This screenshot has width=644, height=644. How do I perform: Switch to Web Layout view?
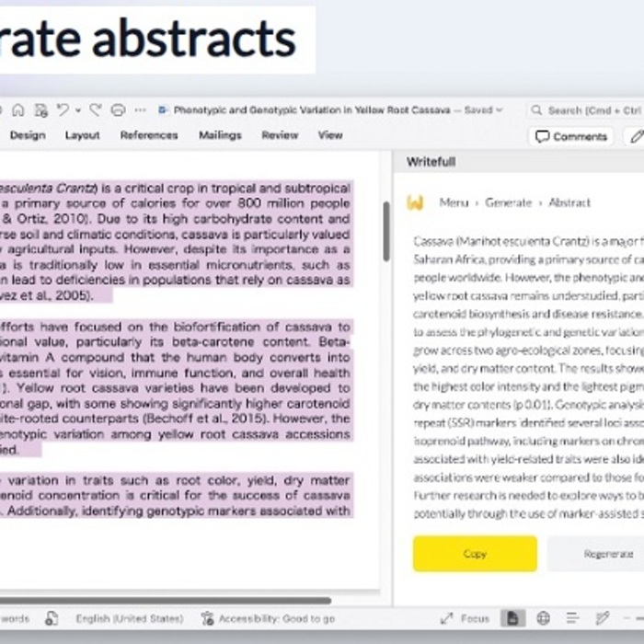(x=543, y=618)
